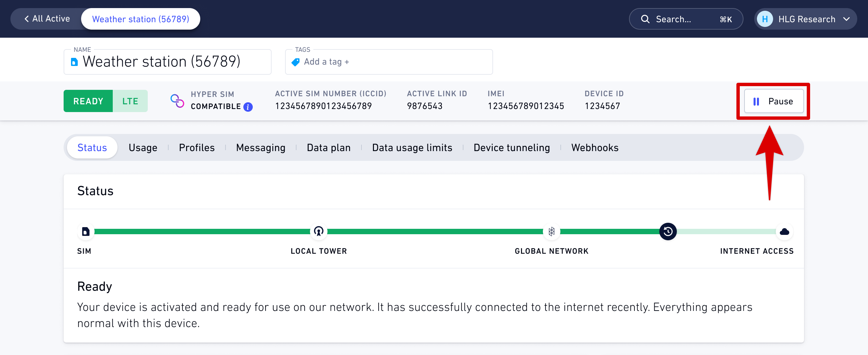Select the Webhooks tab
The width and height of the screenshot is (868, 355).
(595, 147)
